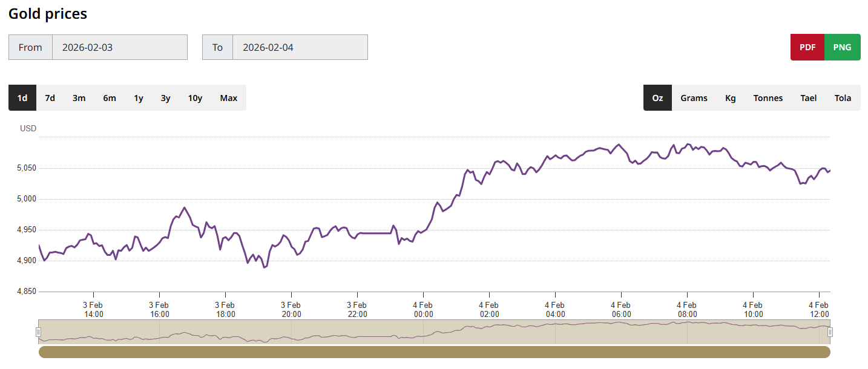View the 3y price range

(165, 98)
